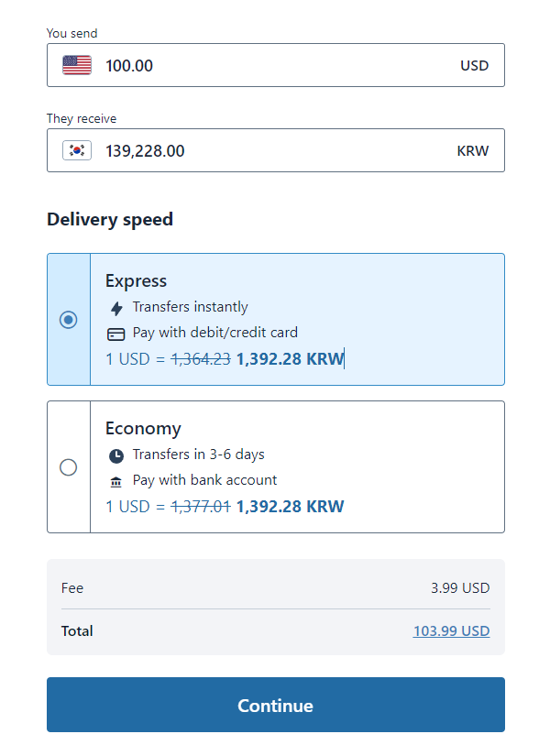Click the lightning bolt instant transfer icon
The height and width of the screenshot is (756, 550).
pyautogui.click(x=116, y=308)
